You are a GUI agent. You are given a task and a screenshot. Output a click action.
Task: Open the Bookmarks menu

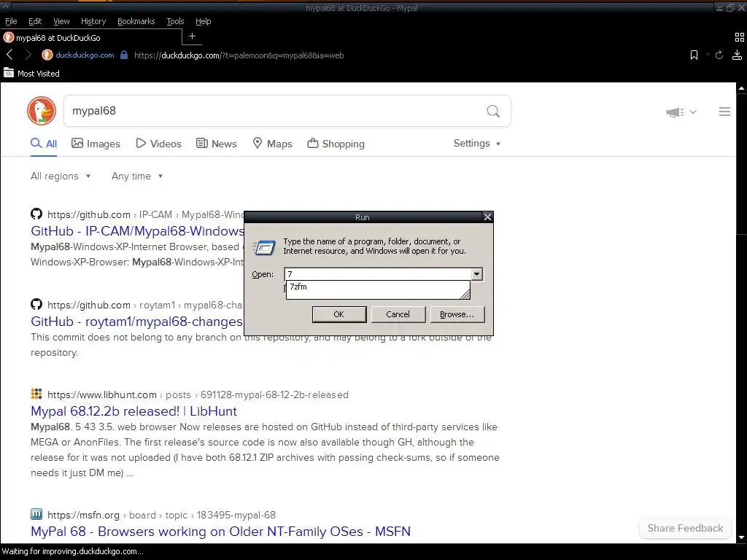(x=136, y=21)
